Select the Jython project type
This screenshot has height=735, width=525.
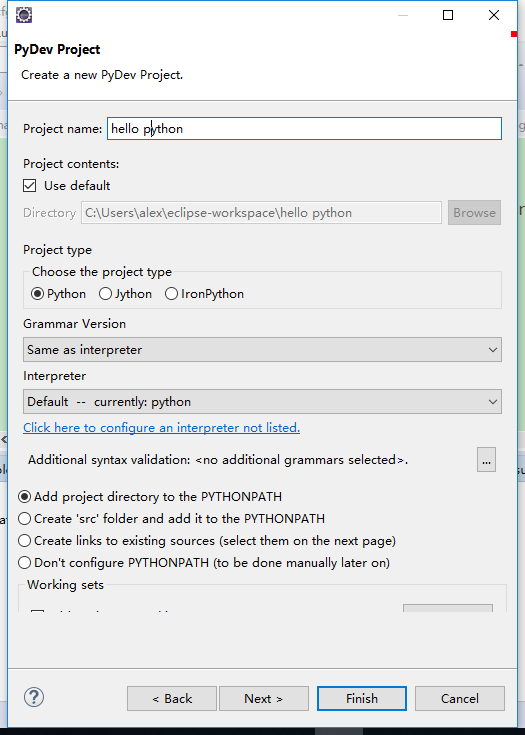pos(105,294)
